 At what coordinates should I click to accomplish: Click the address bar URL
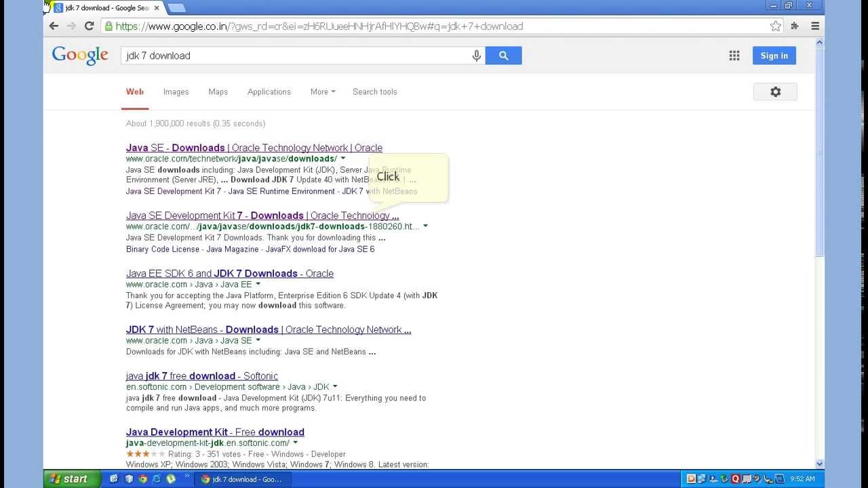(319, 26)
